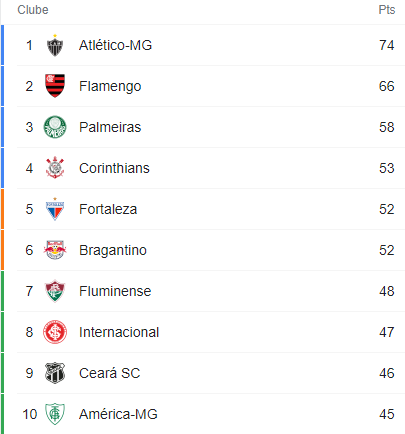This screenshot has height=434, width=405.
Task: Select the Palmeiras green crest icon
Action: (x=55, y=127)
